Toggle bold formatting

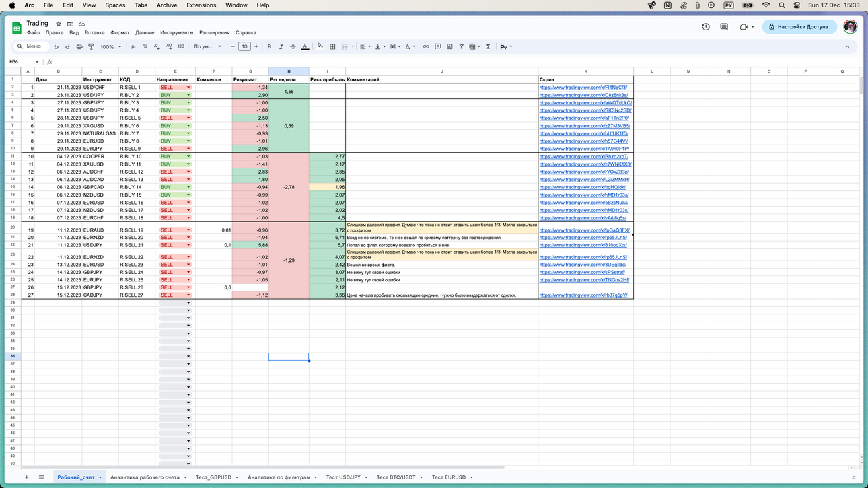point(269,47)
